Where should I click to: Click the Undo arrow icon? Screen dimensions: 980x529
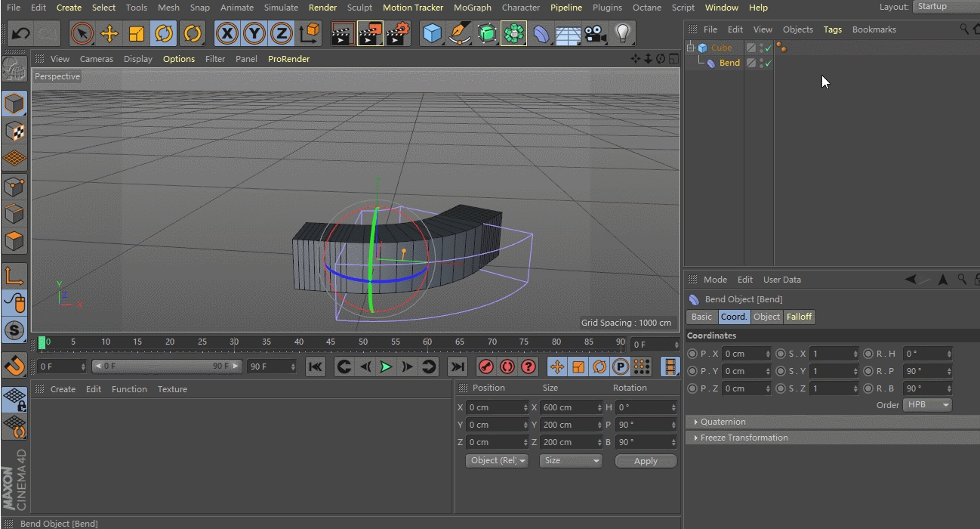click(21, 34)
